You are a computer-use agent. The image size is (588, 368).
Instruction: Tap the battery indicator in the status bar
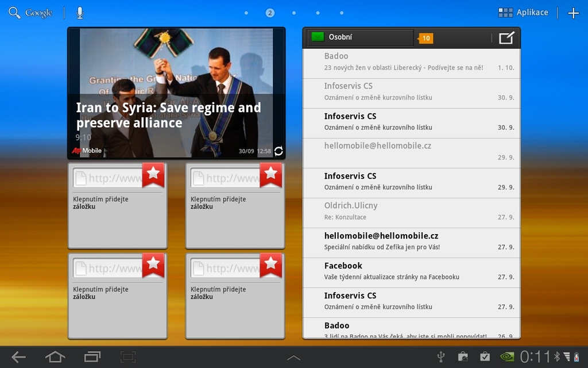pos(576,357)
